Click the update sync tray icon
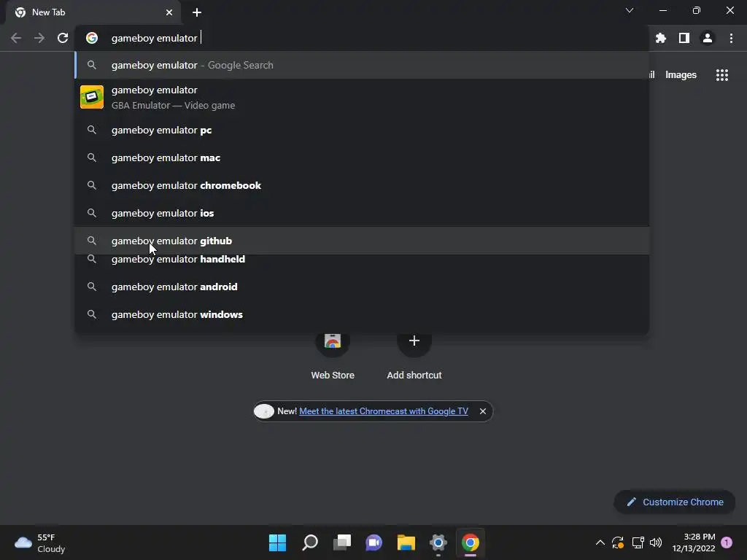This screenshot has height=560, width=747. (618, 542)
